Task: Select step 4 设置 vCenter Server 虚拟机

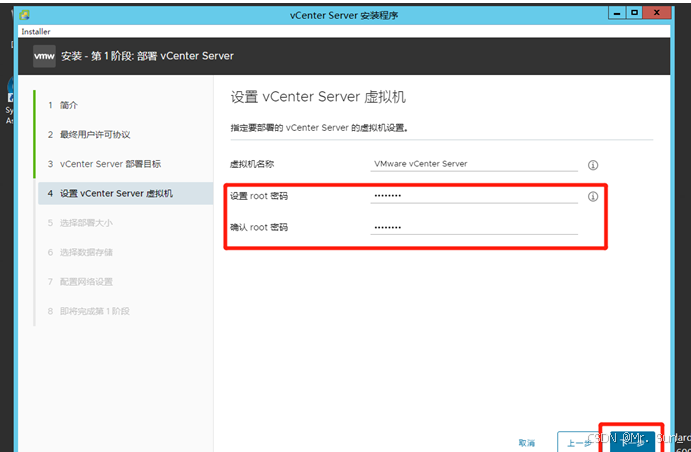Action: coord(126,193)
